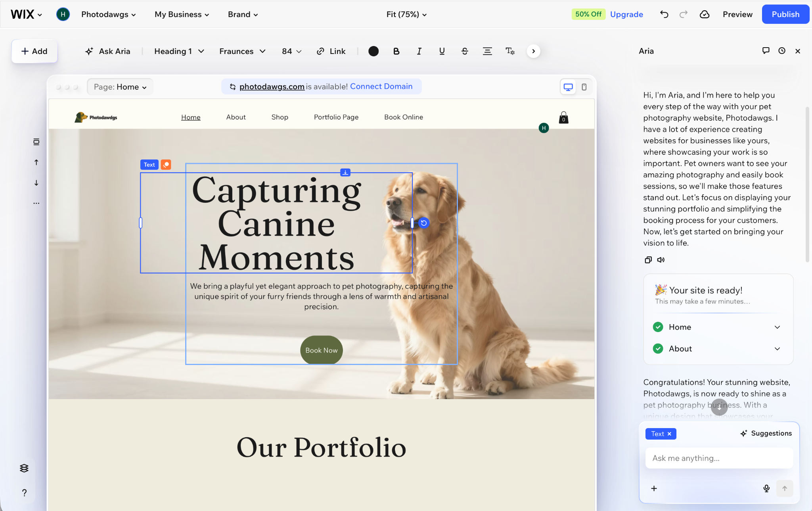Click the photodawgs.com domain link
The image size is (812, 511).
point(272,86)
